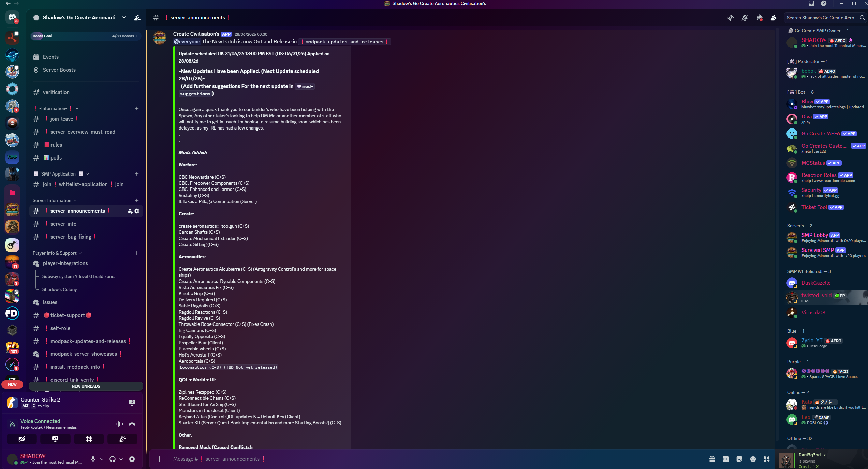Open the player-integrations forum channel
The height and width of the screenshot is (469, 868).
86,263
